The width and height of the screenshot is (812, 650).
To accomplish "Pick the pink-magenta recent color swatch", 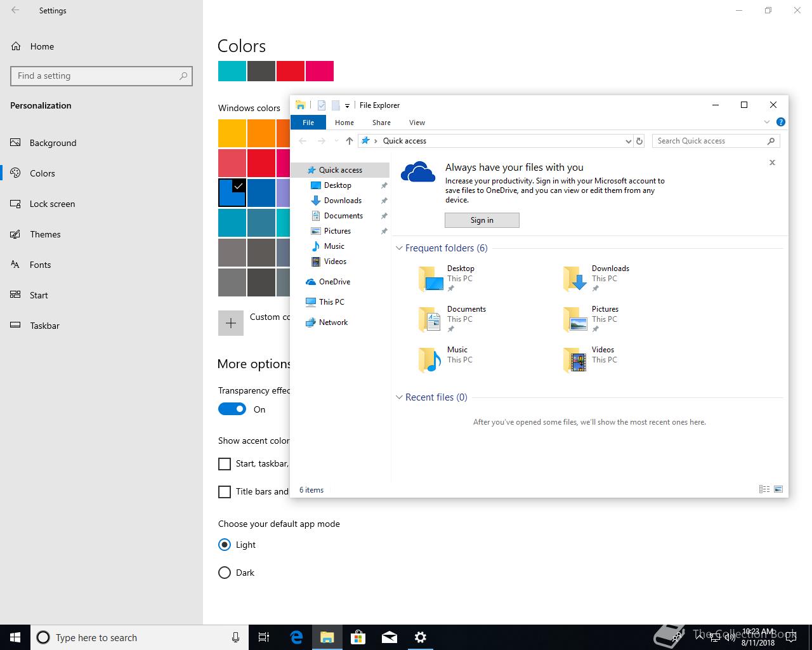I will tap(320, 71).
